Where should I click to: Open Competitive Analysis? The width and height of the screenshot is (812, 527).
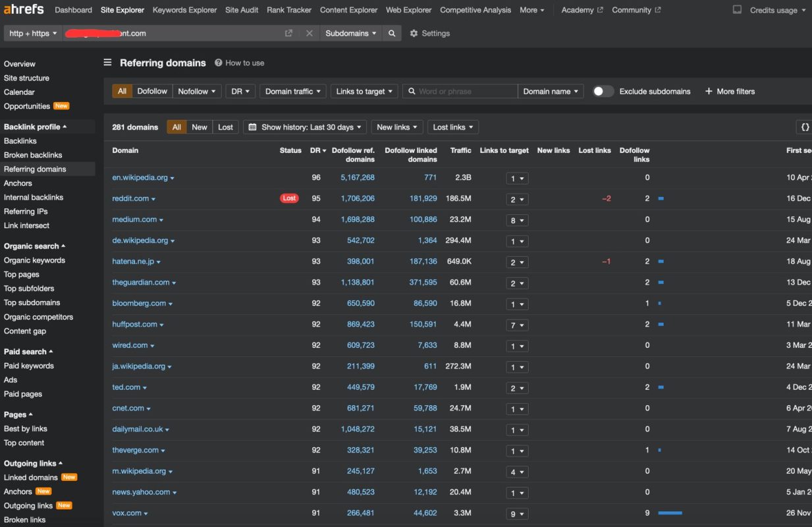pyautogui.click(x=475, y=10)
